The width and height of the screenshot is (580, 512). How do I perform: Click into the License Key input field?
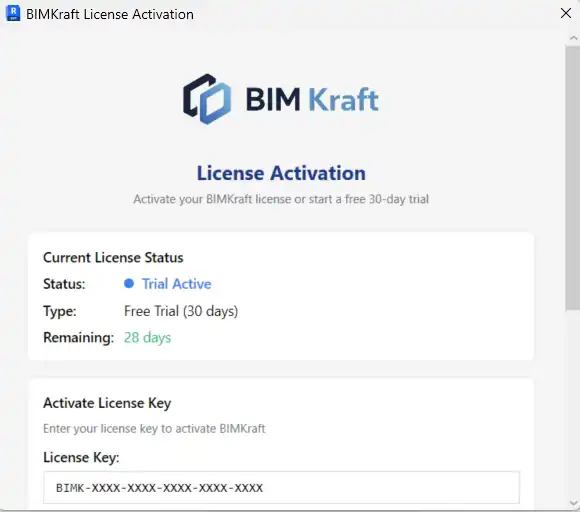pos(281,488)
